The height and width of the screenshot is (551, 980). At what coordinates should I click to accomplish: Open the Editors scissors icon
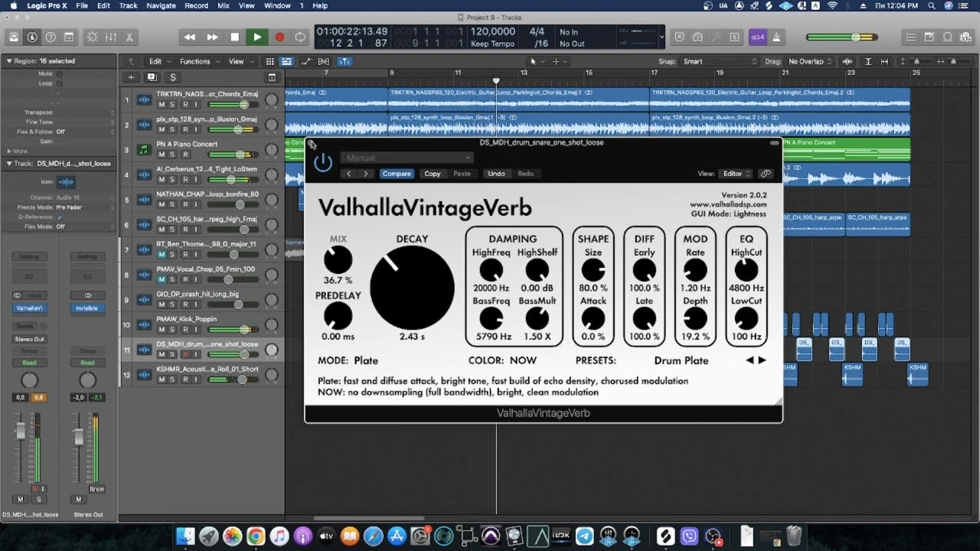(129, 37)
